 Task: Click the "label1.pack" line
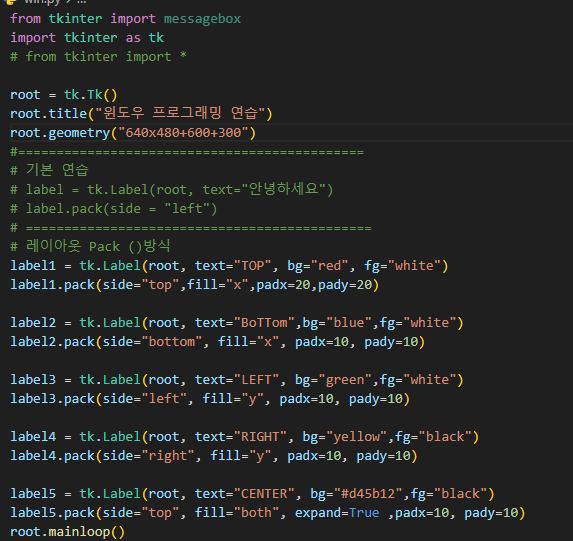tap(194, 285)
